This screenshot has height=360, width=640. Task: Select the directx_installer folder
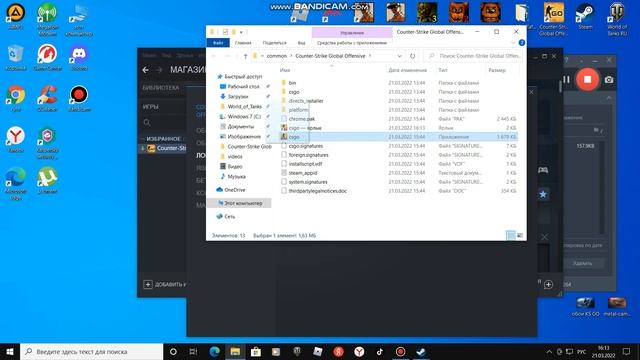306,101
